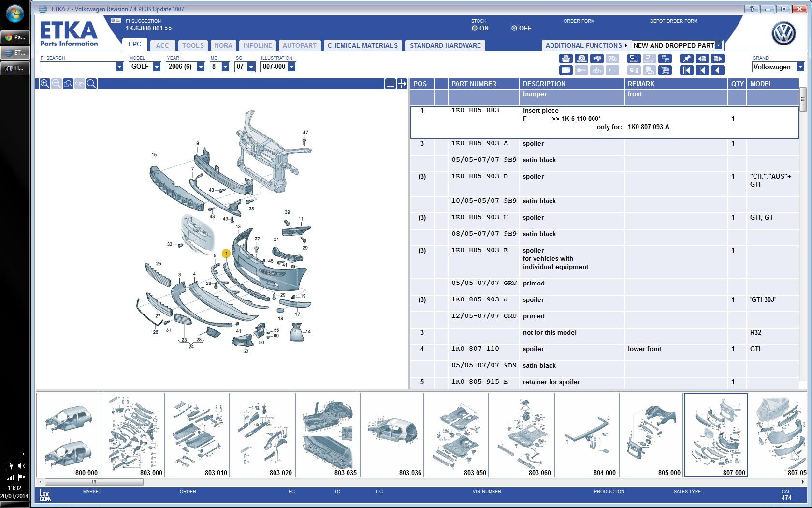Jump to first subgroup bar-arrow icon
Viewport: 812px width, 508px height.
pos(702,70)
